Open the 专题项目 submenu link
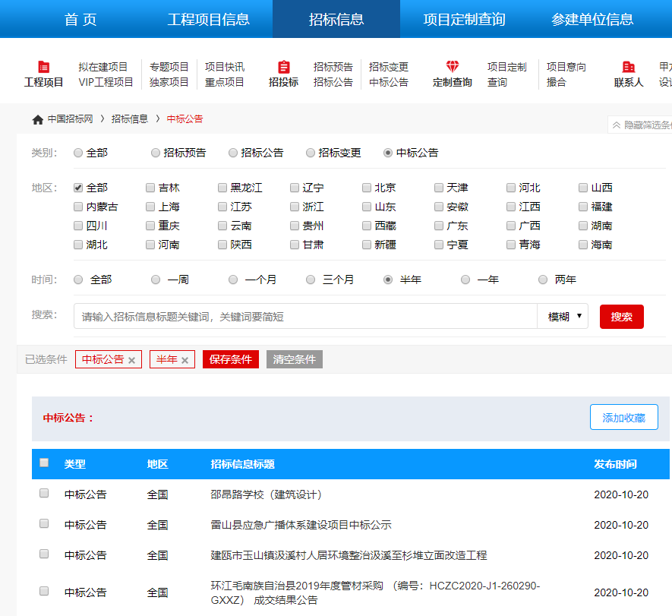Image resolution: width=672 pixels, height=616 pixels. 169,67
